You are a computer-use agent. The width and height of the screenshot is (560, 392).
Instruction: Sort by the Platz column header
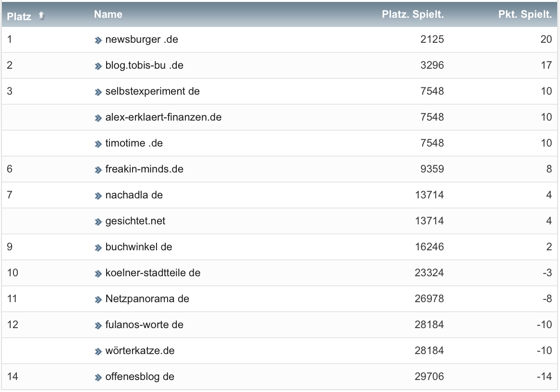[19, 16]
